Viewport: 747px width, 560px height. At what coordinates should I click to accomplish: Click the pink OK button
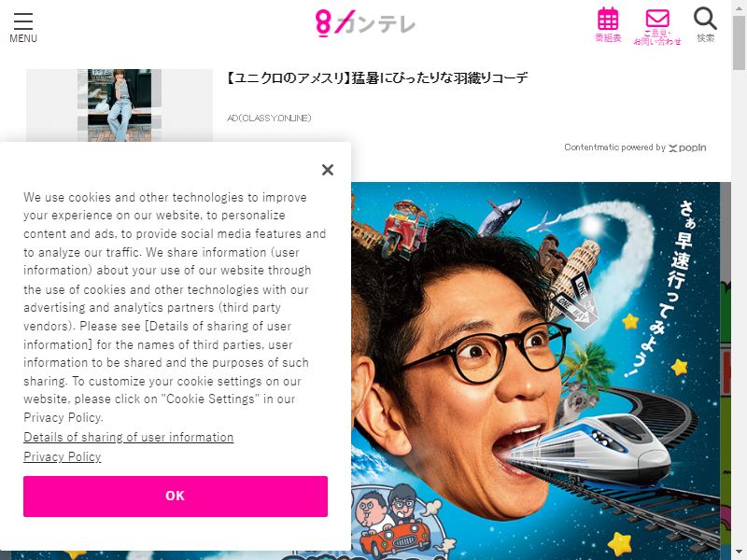176,497
